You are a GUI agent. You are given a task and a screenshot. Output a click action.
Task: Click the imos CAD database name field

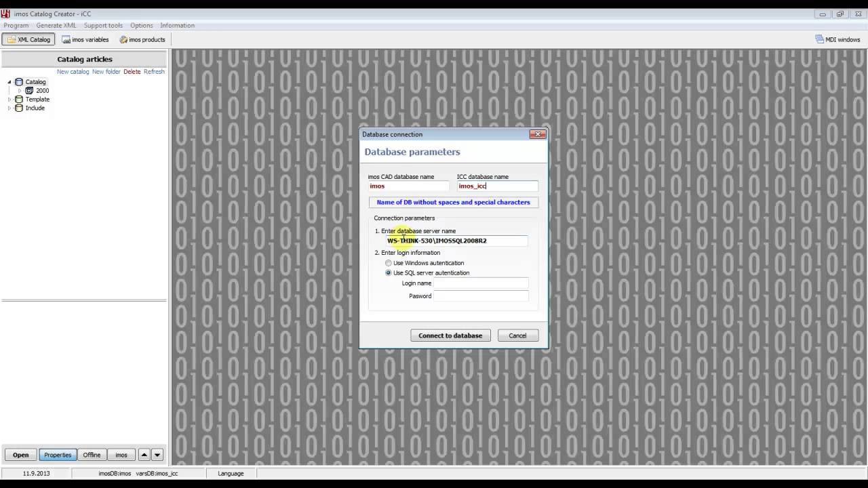pos(408,186)
